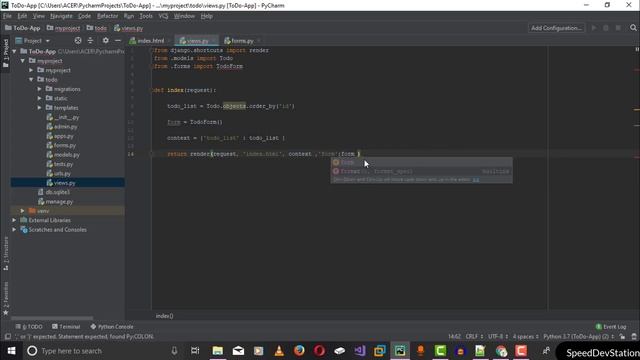Open Firefox from the taskbar

pyautogui.click(x=299, y=351)
